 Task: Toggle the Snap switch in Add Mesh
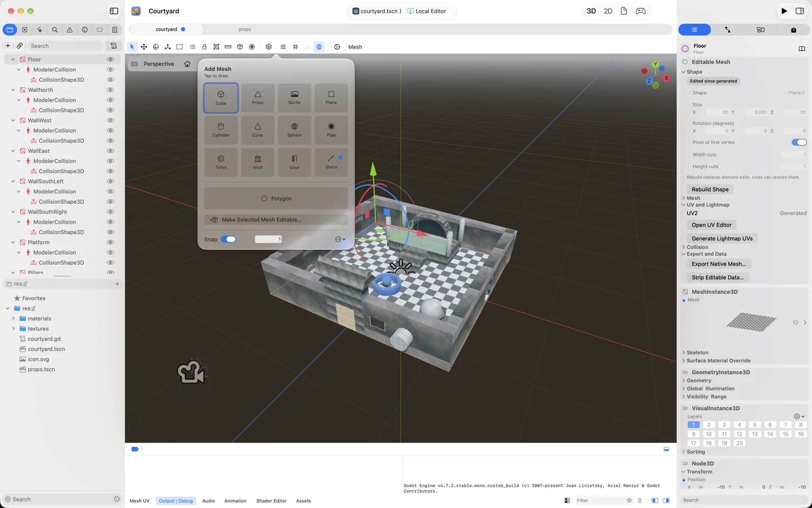[x=228, y=239]
